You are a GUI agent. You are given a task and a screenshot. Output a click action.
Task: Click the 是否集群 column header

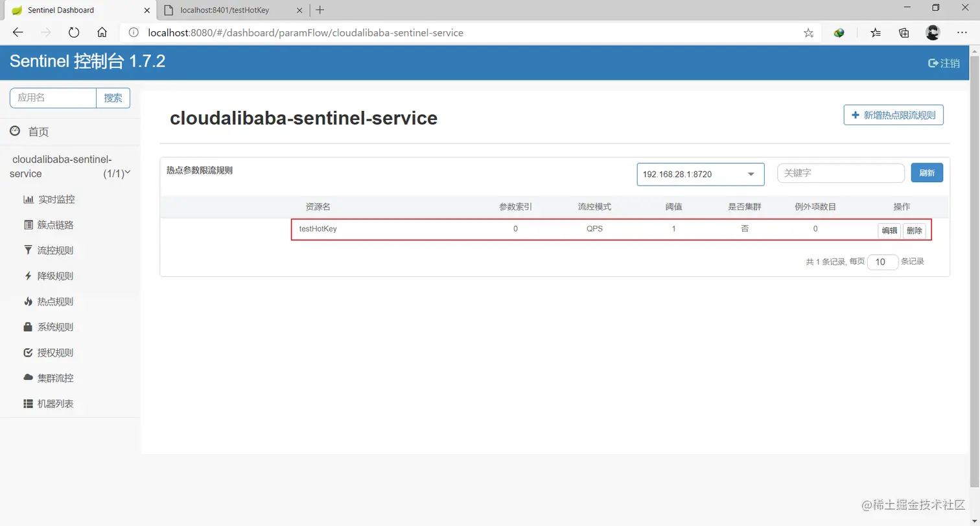click(745, 206)
